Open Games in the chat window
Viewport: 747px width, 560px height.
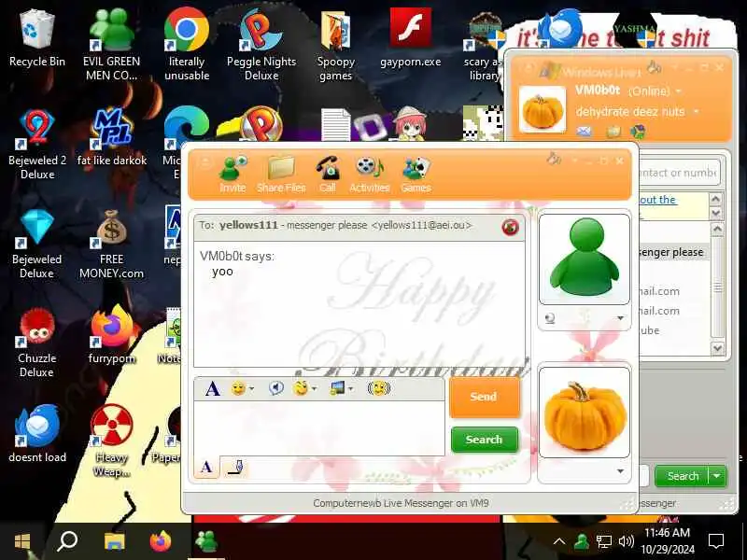pyautogui.click(x=416, y=175)
